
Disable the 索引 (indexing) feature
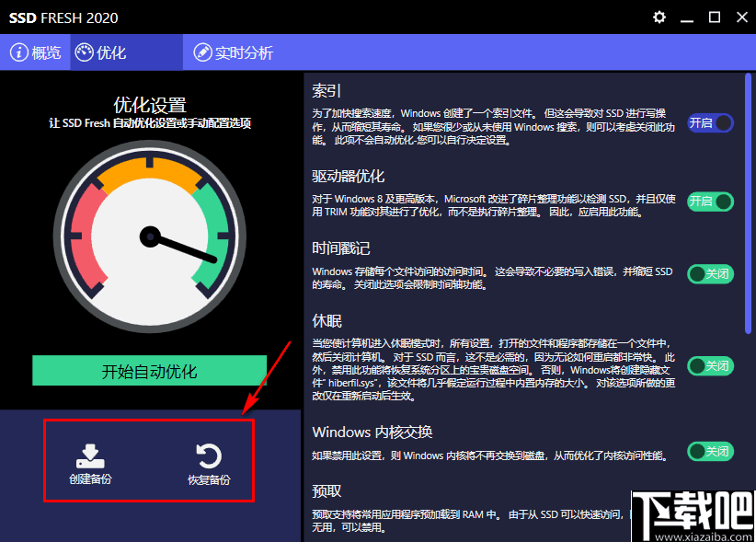coord(710,123)
